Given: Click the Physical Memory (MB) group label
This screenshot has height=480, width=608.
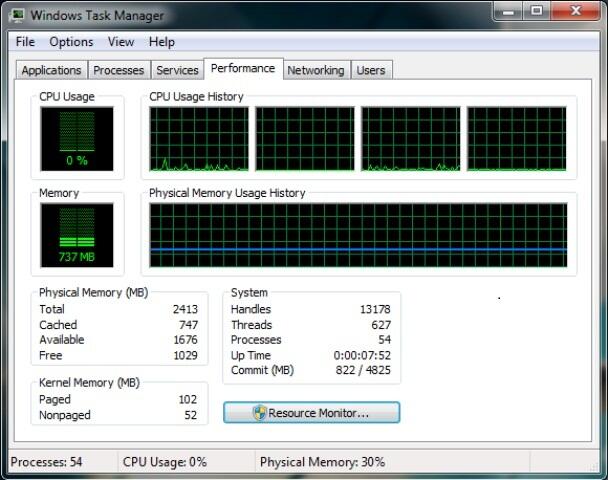Looking at the screenshot, I should [93, 292].
